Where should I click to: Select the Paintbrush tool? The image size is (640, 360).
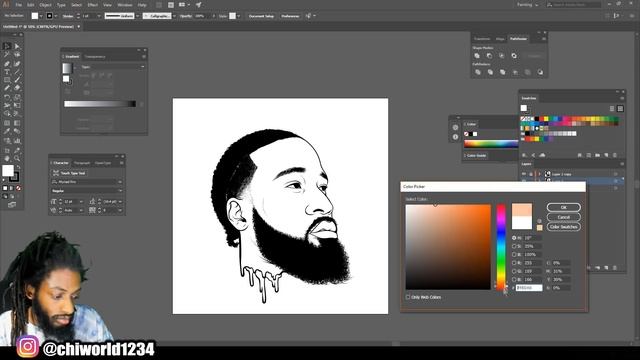point(17,80)
